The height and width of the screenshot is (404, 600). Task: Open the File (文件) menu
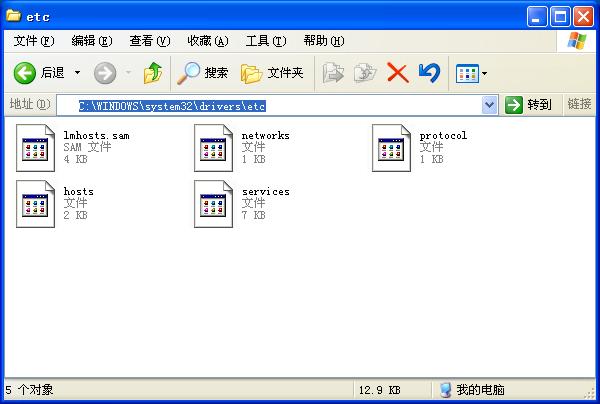(32, 41)
